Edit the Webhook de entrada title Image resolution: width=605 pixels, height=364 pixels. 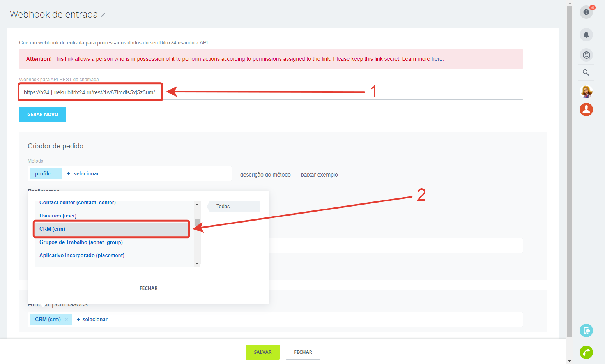coord(103,15)
